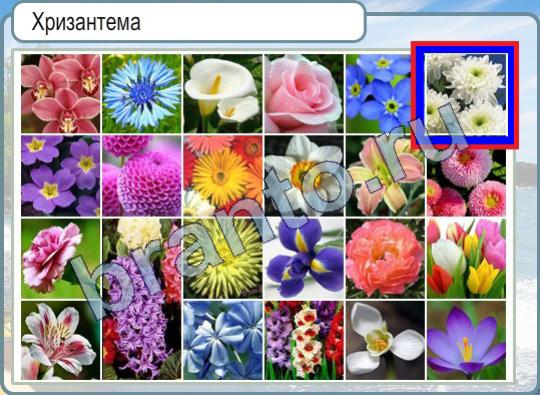Click the coral peony picture

click(x=385, y=258)
